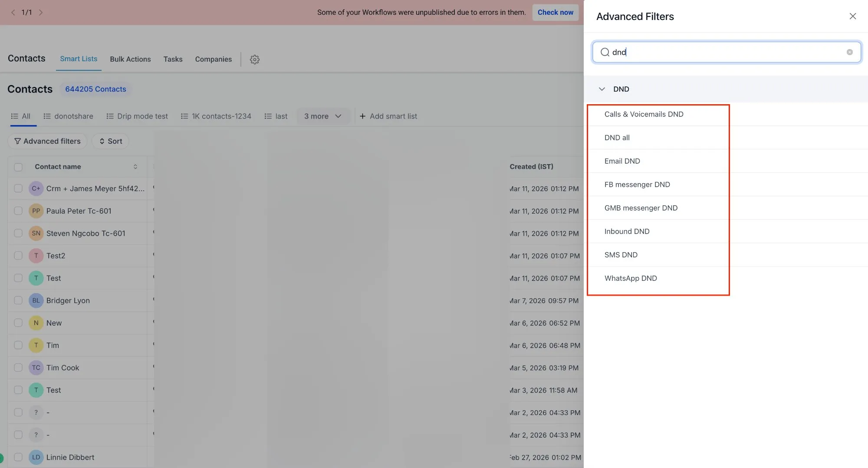
Task: Check the select-all contacts checkbox
Action: pyautogui.click(x=18, y=167)
